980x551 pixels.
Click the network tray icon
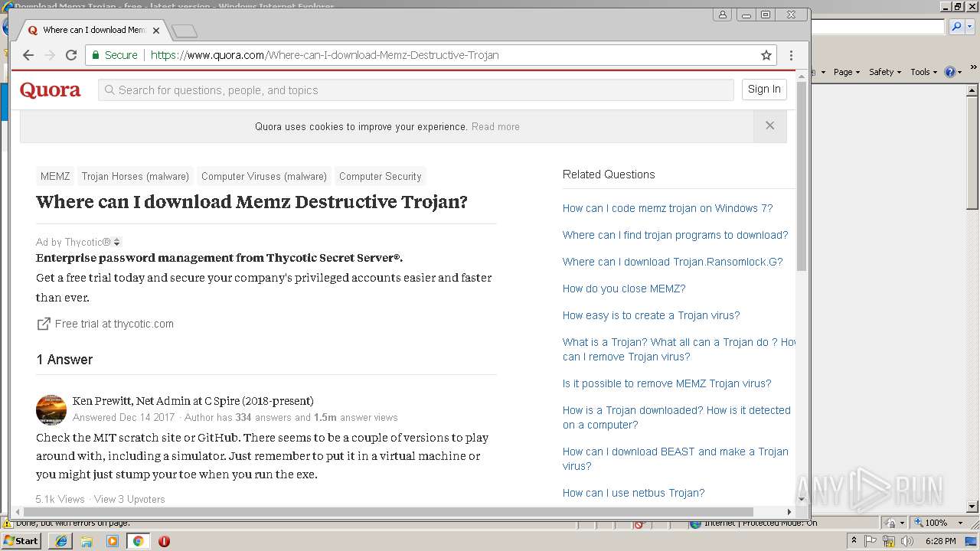(889, 541)
